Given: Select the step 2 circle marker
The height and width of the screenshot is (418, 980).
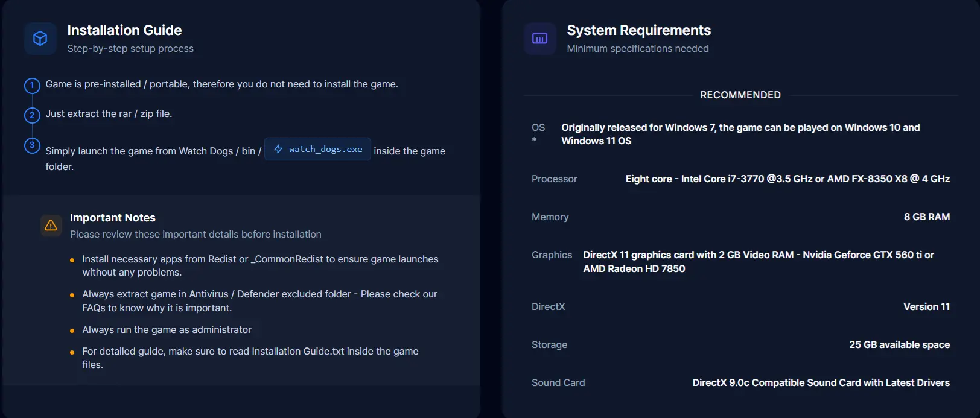Looking at the screenshot, I should pyautogui.click(x=32, y=115).
